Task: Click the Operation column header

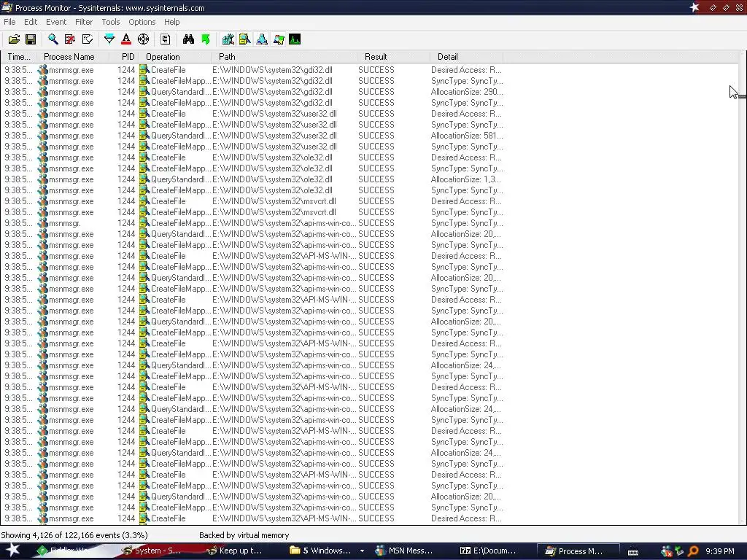Action: pyautogui.click(x=175, y=57)
